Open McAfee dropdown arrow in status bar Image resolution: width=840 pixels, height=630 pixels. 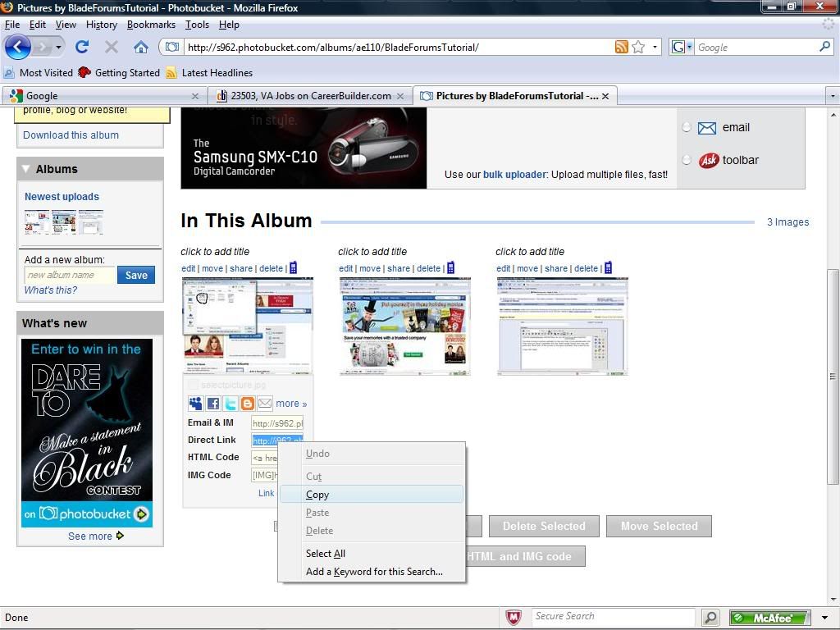825,618
